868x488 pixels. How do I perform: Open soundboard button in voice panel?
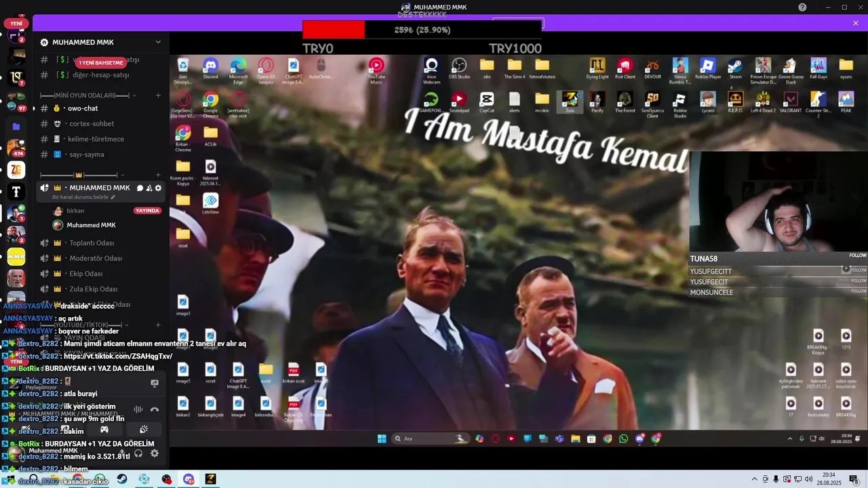(x=144, y=430)
